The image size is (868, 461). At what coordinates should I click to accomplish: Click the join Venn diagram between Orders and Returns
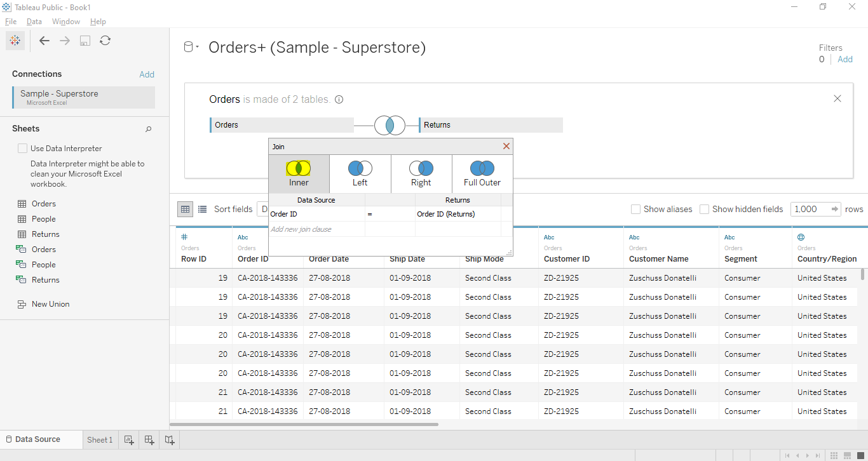coord(390,125)
